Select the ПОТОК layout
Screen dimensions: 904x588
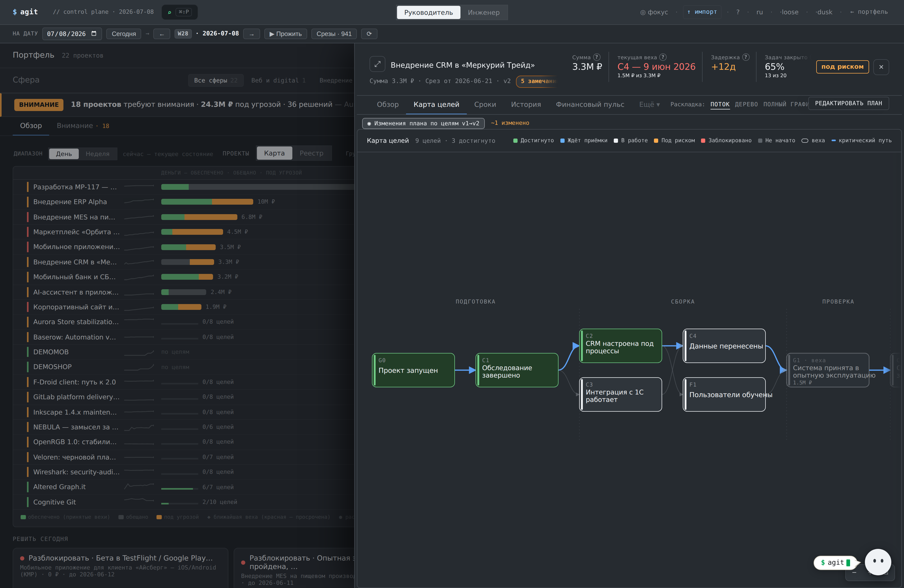click(x=720, y=104)
